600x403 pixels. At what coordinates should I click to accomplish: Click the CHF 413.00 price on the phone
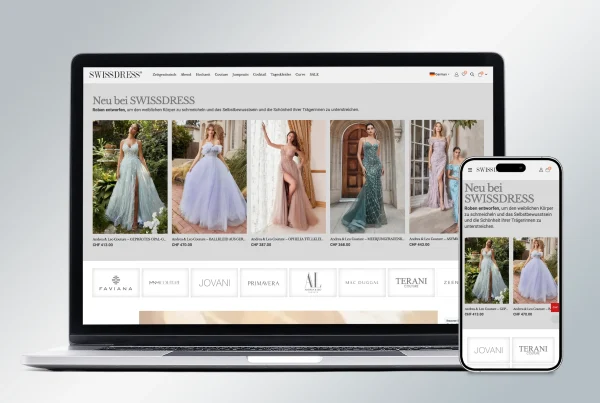click(474, 314)
